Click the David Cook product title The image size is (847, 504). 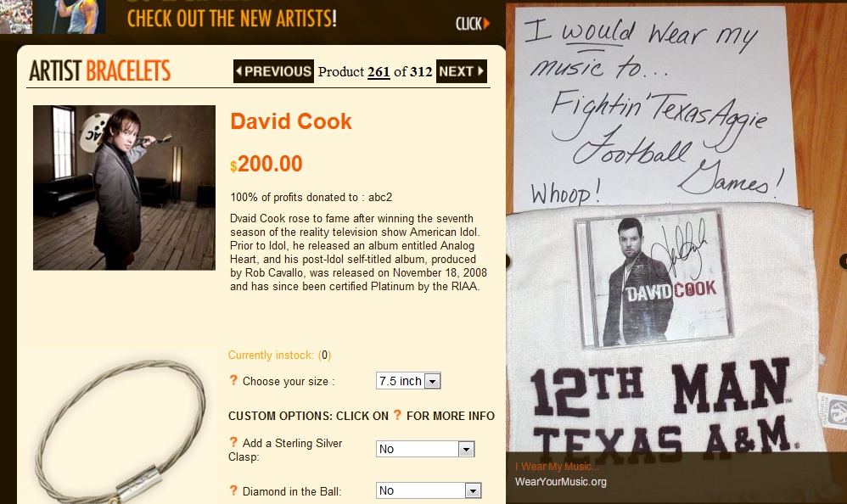291,121
